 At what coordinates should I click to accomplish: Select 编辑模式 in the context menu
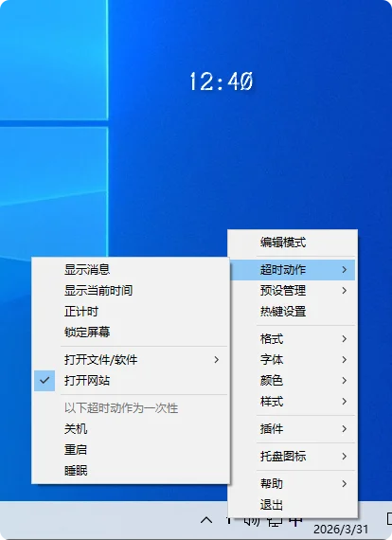click(293, 243)
